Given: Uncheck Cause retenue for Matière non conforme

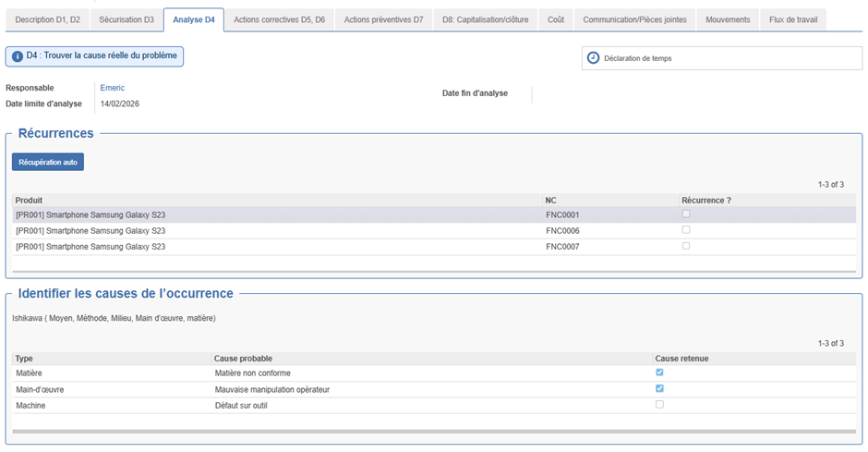Looking at the screenshot, I should [659, 373].
